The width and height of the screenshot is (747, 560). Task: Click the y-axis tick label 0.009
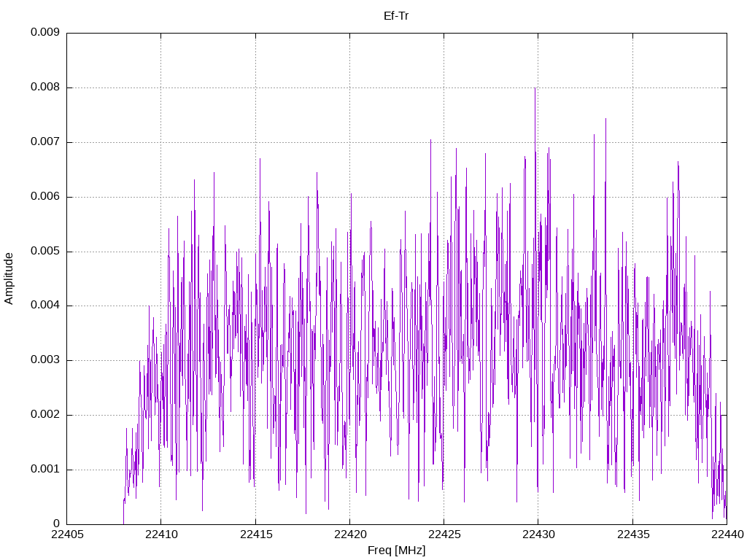point(45,32)
